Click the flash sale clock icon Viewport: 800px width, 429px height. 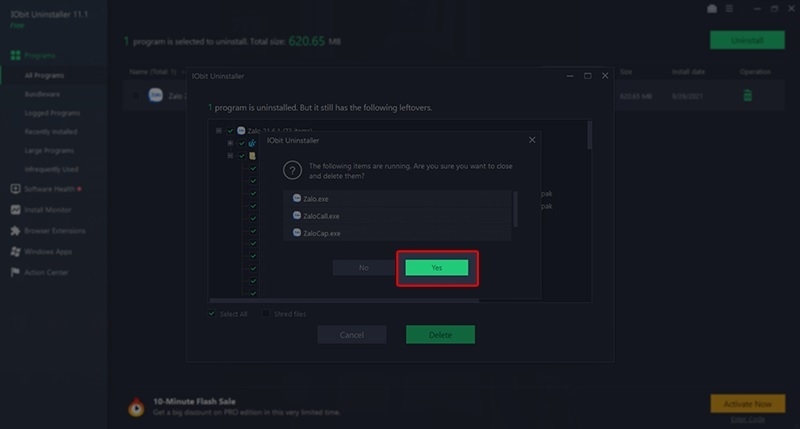pyautogui.click(x=135, y=406)
